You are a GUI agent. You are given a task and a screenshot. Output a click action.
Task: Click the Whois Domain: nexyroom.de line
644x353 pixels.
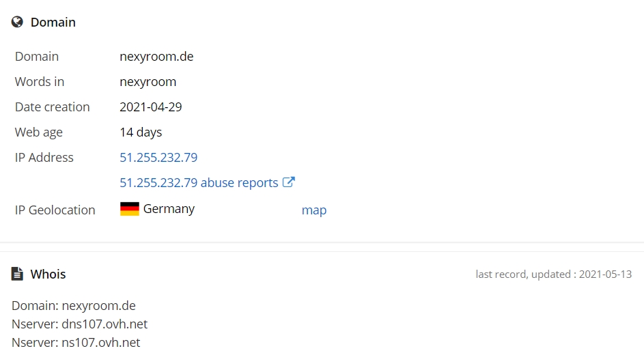pos(74,306)
